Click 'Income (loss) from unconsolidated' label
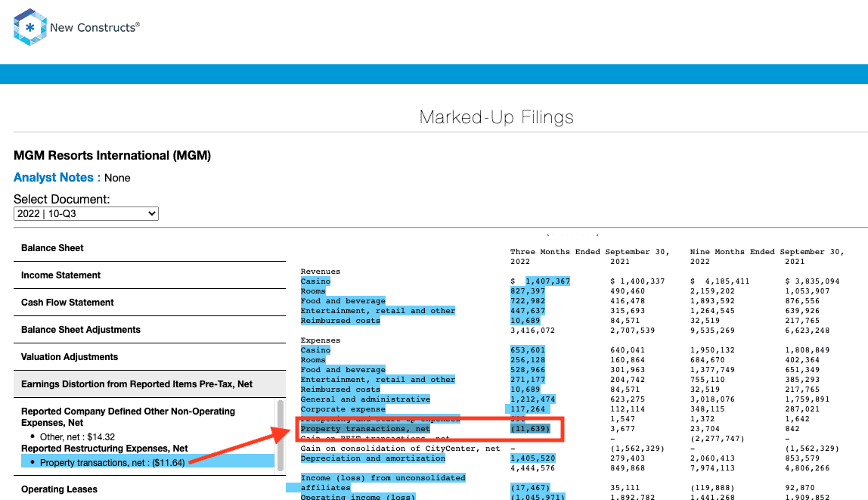 (x=383, y=478)
